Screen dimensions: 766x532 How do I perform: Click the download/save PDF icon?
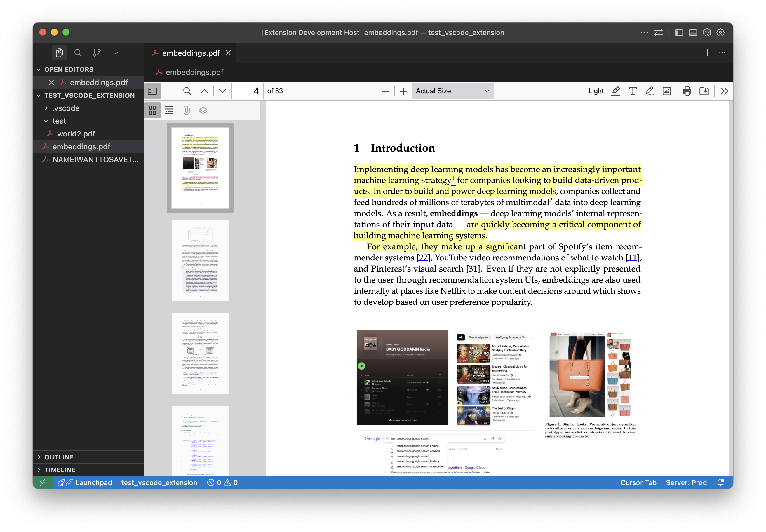[x=704, y=91]
